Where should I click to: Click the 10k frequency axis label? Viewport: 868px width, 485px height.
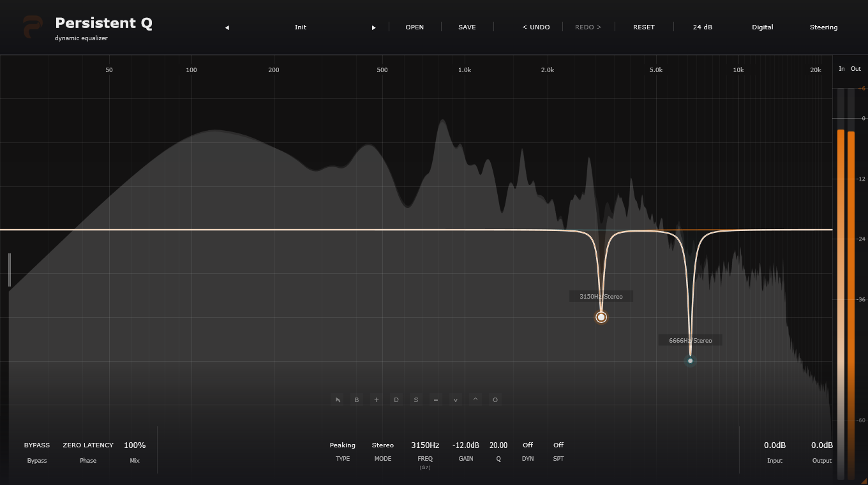point(738,70)
